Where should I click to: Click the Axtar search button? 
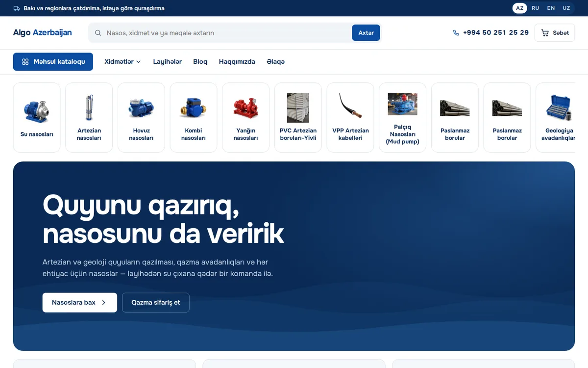pyautogui.click(x=366, y=33)
